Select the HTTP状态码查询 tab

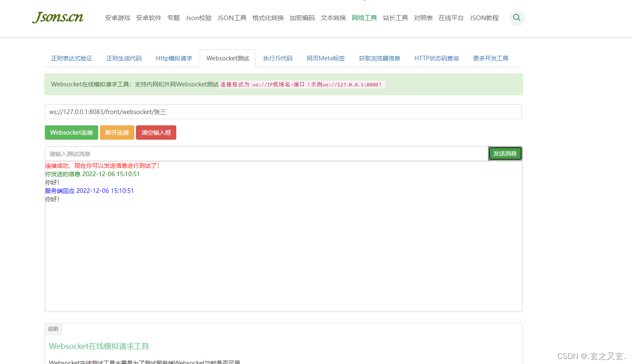pos(436,58)
